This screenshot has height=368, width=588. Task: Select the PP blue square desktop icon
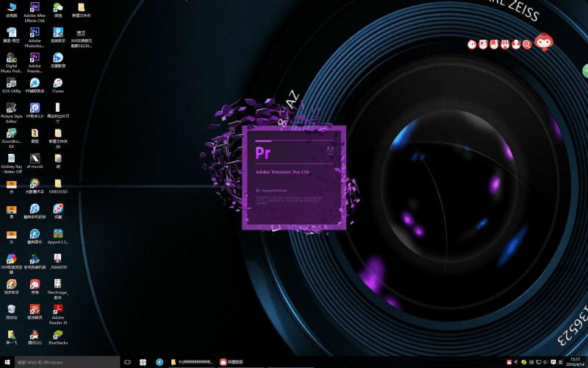35,110
